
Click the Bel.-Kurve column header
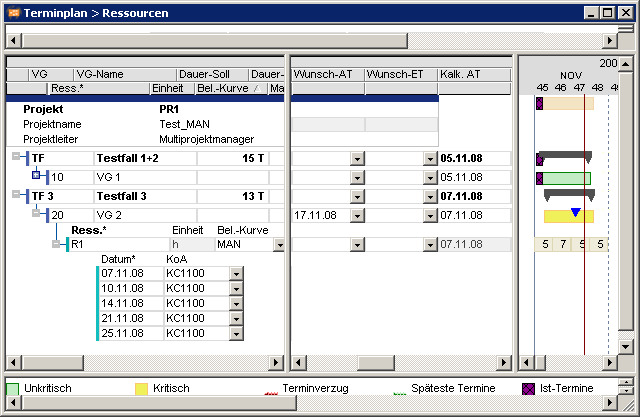pyautogui.click(x=230, y=89)
